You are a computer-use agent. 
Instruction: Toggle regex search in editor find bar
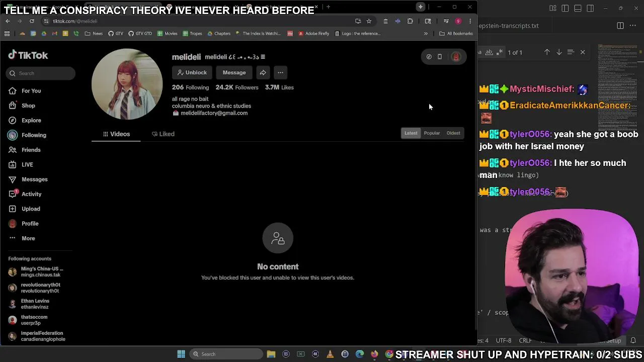pyautogui.click(x=500, y=52)
